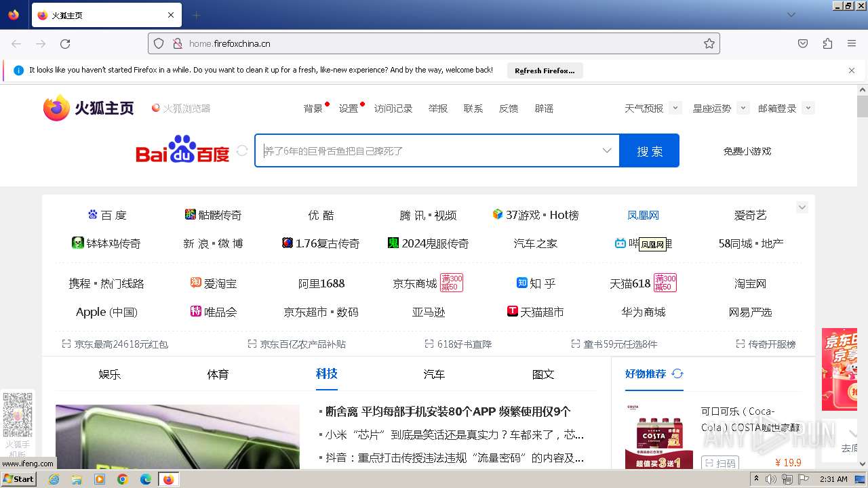This screenshot has height=488, width=868.
Task: Expand the 星座运势 dropdown
Action: (743, 108)
